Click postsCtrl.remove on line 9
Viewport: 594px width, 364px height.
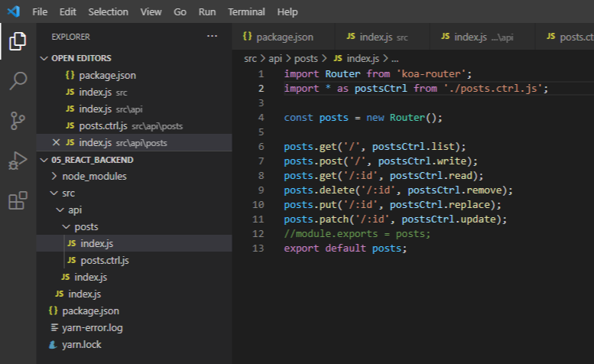click(455, 190)
